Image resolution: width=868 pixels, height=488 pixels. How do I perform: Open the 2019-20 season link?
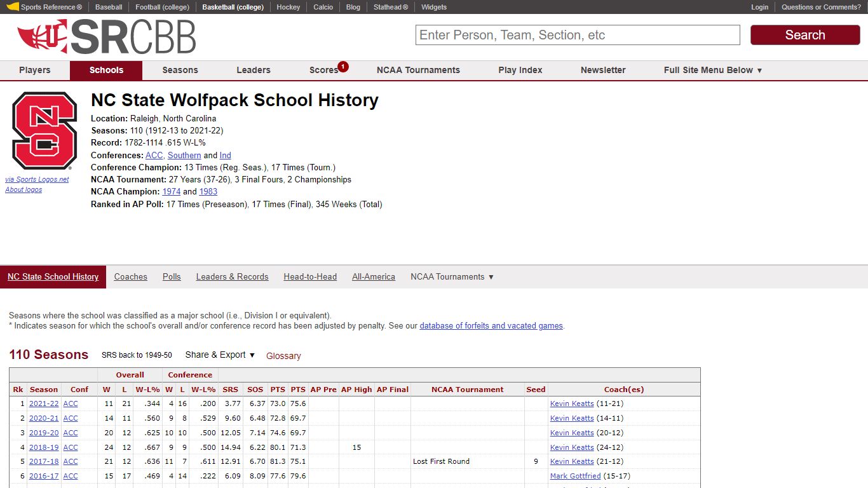tap(44, 433)
